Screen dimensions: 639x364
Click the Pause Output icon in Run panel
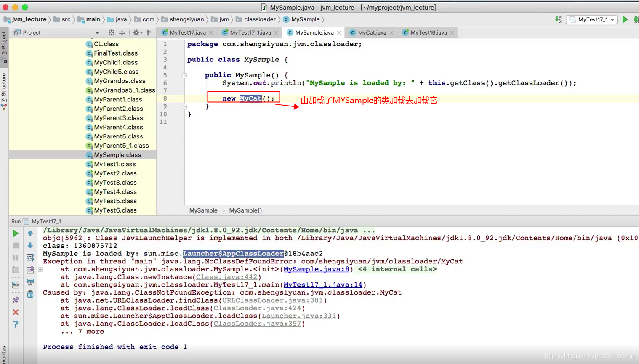click(x=16, y=258)
